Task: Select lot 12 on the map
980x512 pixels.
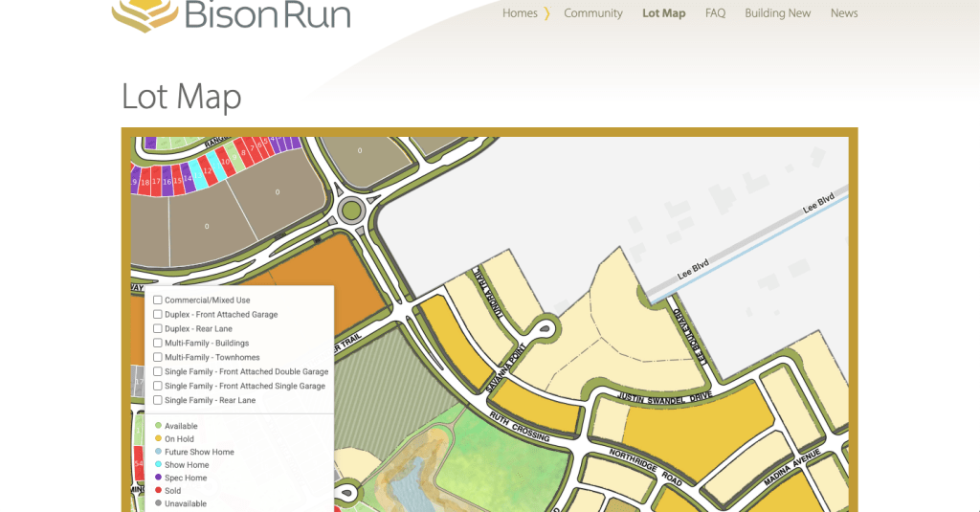Action: [x=207, y=171]
